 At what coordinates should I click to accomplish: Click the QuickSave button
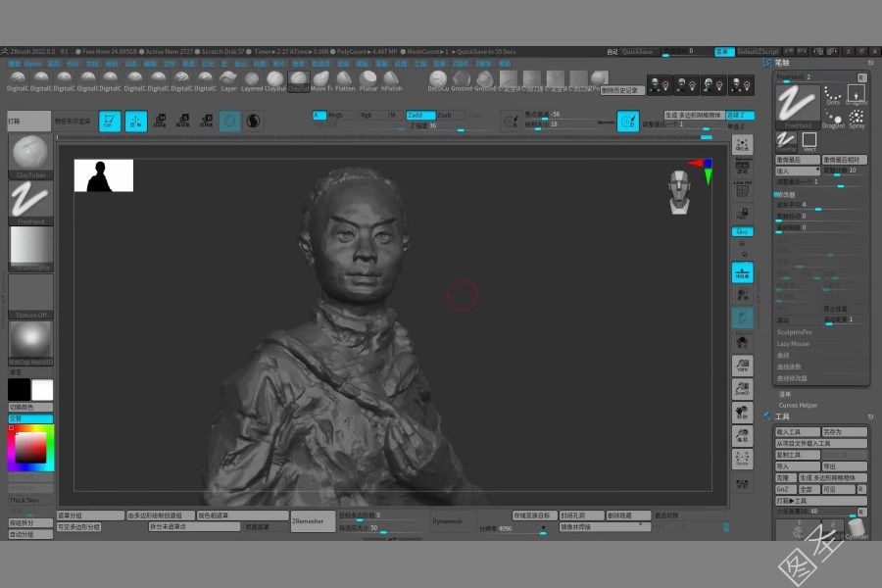(x=637, y=52)
